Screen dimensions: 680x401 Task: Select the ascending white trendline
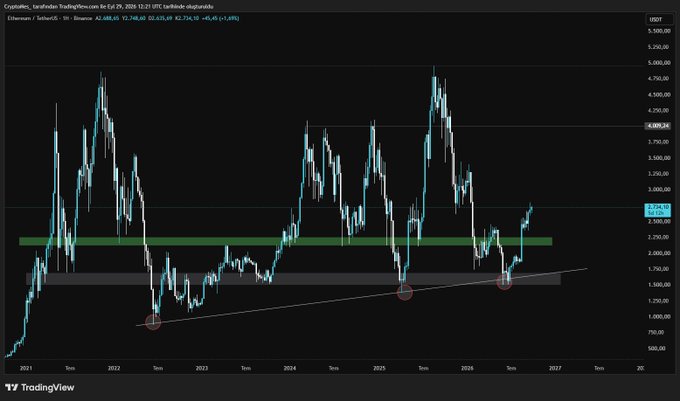[362, 297]
